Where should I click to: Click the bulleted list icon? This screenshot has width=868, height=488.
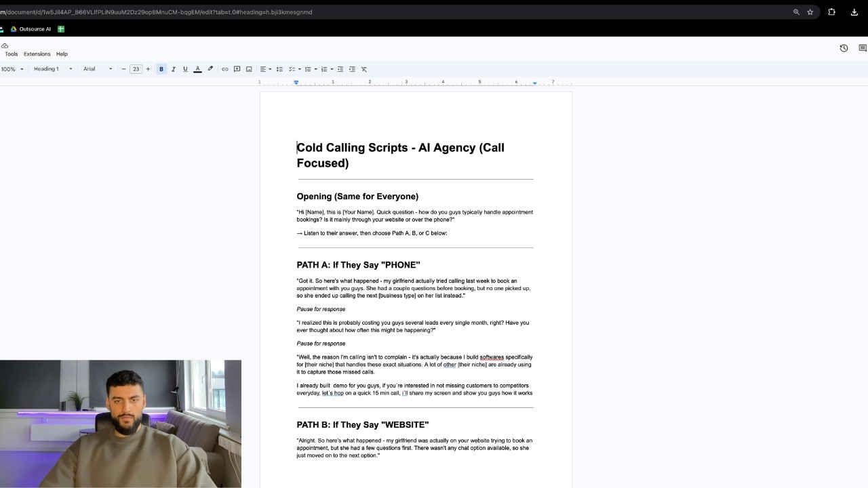tap(308, 69)
